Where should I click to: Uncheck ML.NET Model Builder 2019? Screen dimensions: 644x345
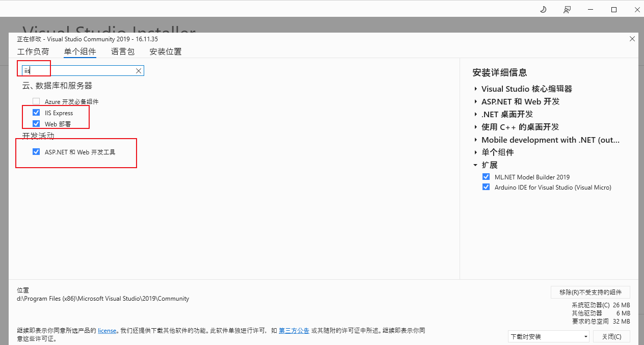486,177
